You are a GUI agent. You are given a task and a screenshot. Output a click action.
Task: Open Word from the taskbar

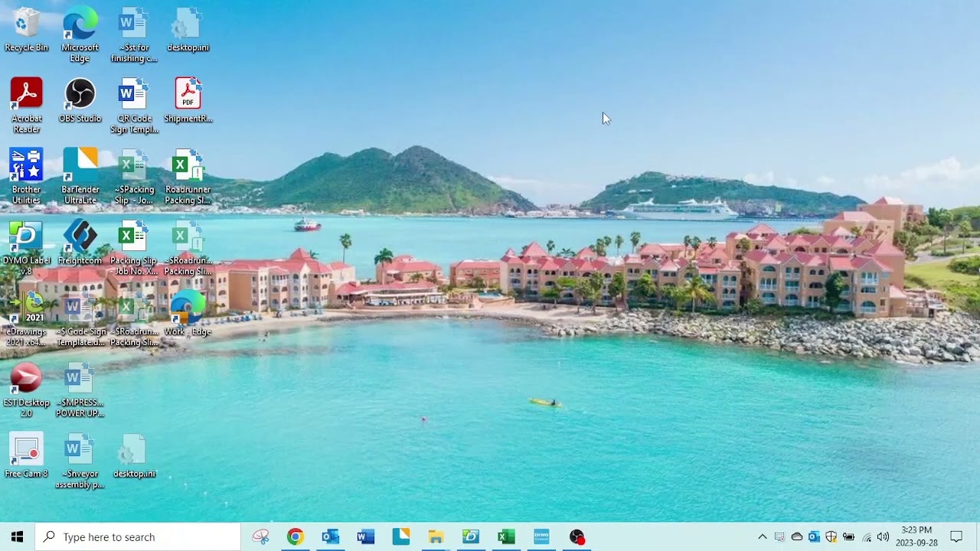point(366,537)
